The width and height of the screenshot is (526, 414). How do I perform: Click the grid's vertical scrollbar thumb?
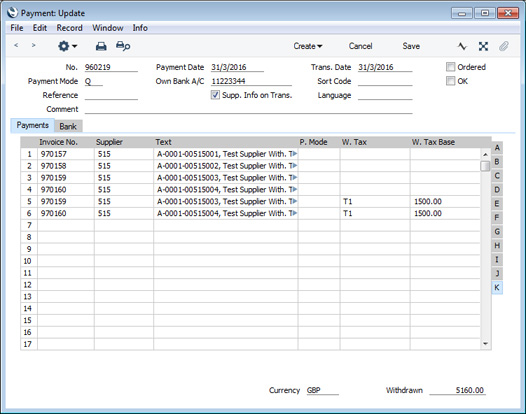485,166
